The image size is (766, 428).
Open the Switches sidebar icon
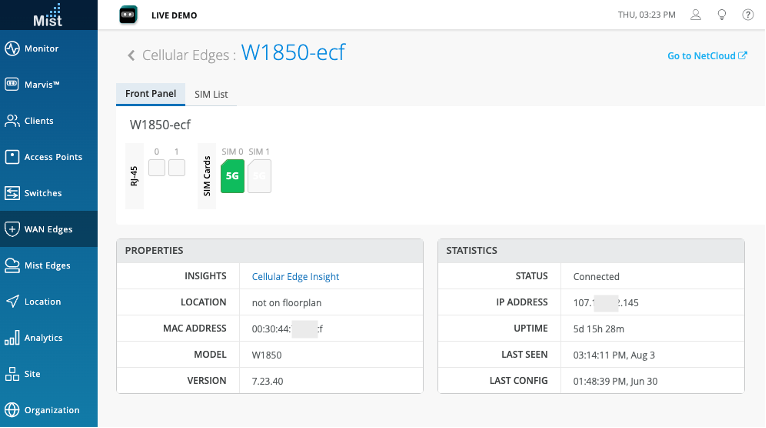(x=12, y=193)
